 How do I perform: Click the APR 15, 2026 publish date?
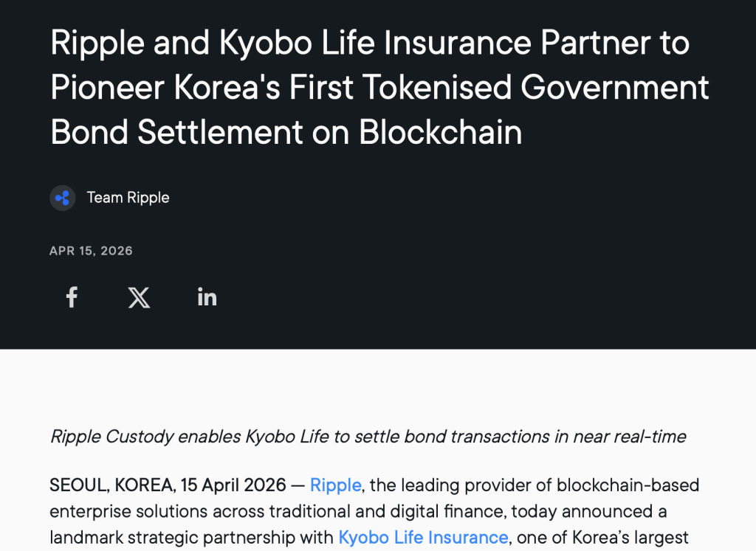coord(90,251)
